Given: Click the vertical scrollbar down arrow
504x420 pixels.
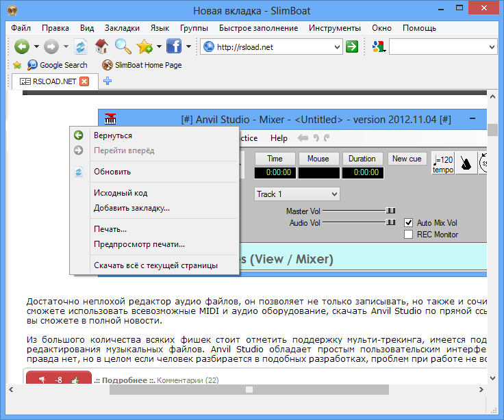Looking at the screenshot, I should pos(492,378).
